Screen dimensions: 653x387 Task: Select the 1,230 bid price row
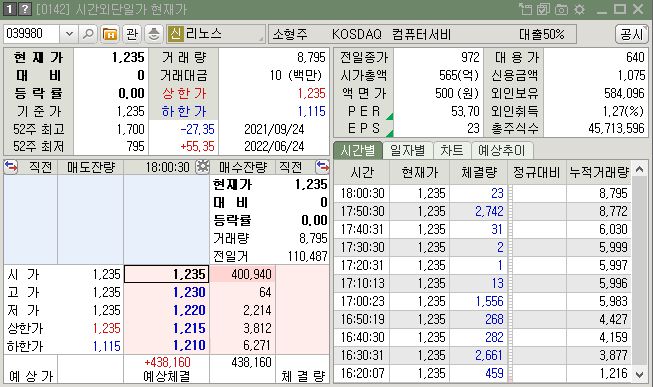point(167,292)
